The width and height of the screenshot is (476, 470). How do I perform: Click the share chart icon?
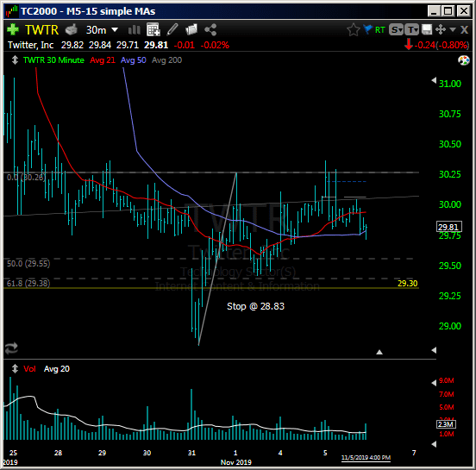pyautogui.click(x=210, y=30)
